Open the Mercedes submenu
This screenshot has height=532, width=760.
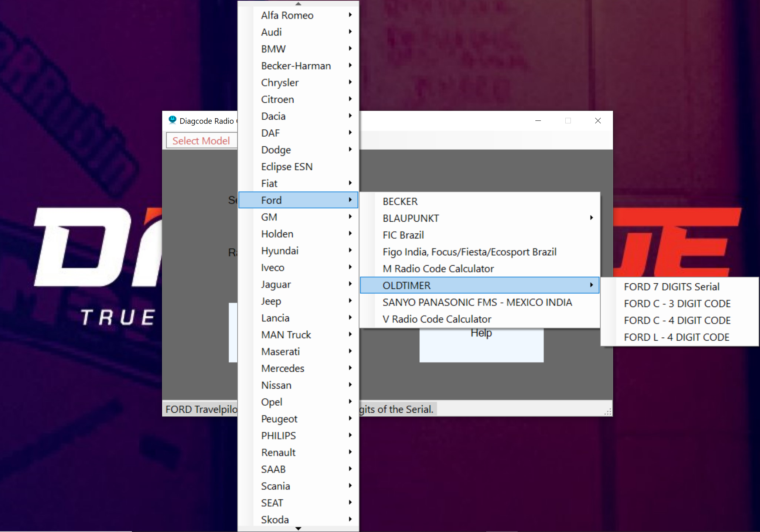pyautogui.click(x=298, y=368)
